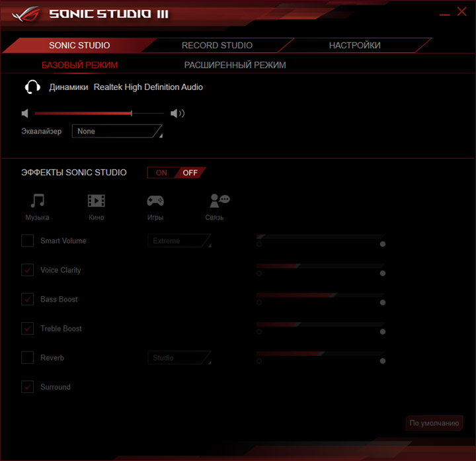Click the main volume slider
This screenshot has height=461, width=476.
tap(99, 113)
